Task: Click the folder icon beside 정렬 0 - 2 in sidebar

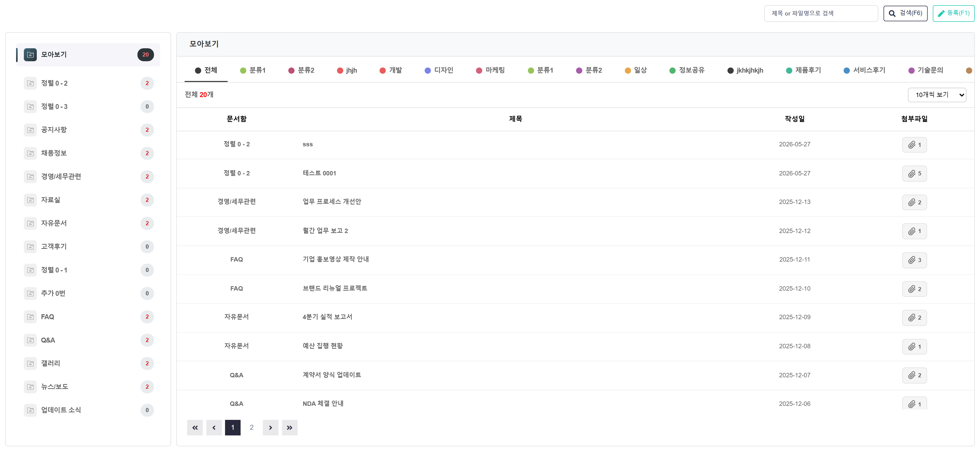Action: [30, 83]
